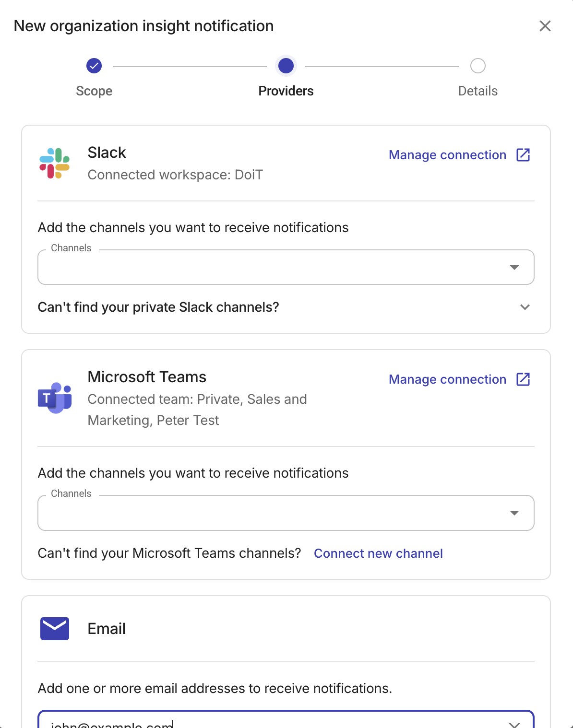Screen dimensions: 573x728
Task: Click the external link icon next to Slack Manage connection
Action: [523, 155]
